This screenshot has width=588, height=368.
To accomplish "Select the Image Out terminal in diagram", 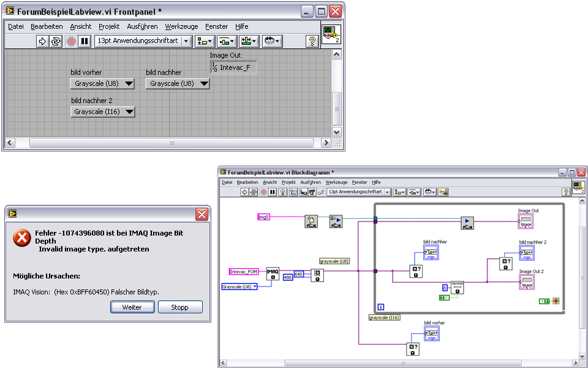I will point(526,221).
